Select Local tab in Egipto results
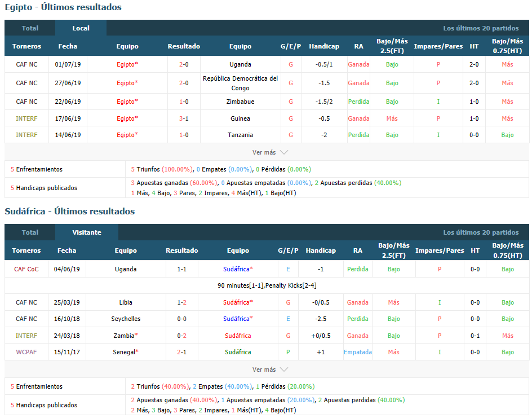The width and height of the screenshot is (532, 418). tap(81, 28)
